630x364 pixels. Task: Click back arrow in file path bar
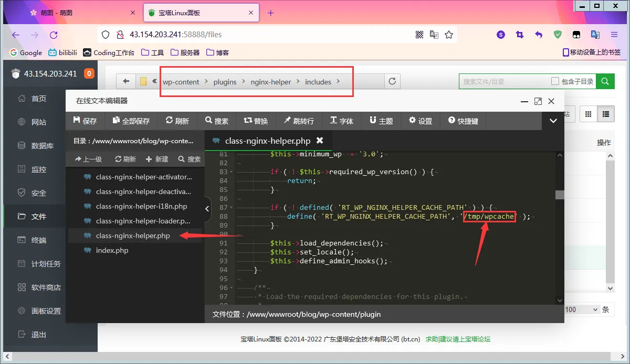click(x=126, y=81)
